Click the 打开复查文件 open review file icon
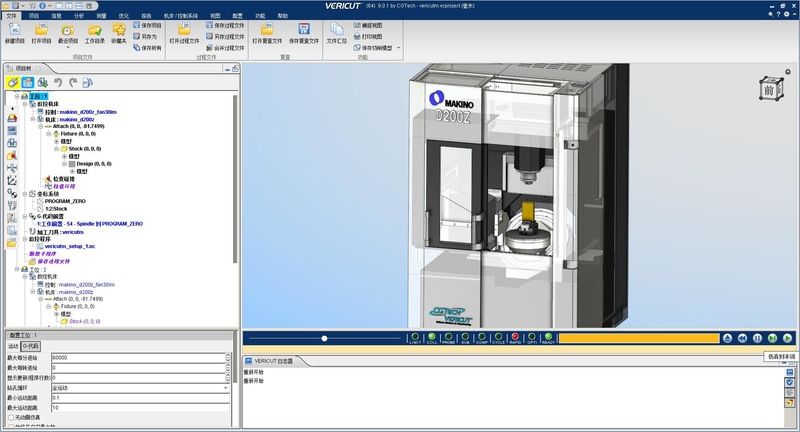Screen dimensions: 800x432 click(267, 30)
